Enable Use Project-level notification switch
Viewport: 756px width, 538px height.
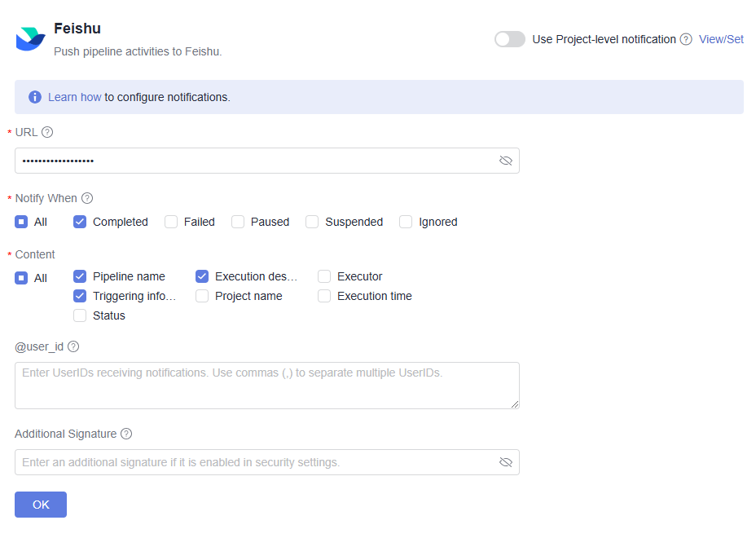[510, 39]
